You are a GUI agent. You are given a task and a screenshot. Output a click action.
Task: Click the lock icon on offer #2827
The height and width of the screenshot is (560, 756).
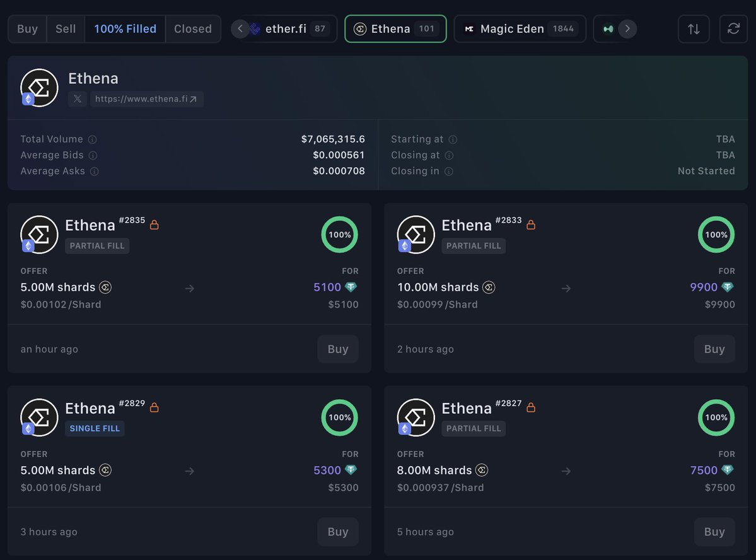(x=531, y=407)
